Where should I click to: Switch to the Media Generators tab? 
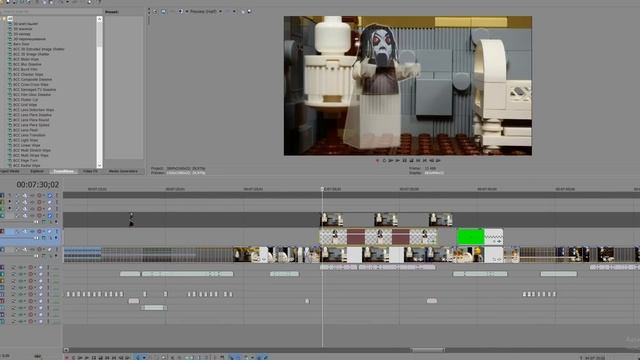point(123,171)
